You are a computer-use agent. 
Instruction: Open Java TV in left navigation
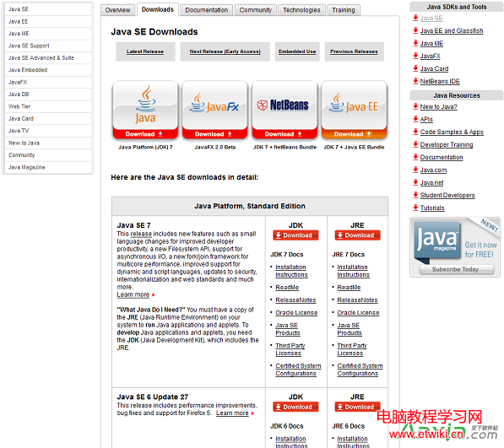click(x=48, y=131)
